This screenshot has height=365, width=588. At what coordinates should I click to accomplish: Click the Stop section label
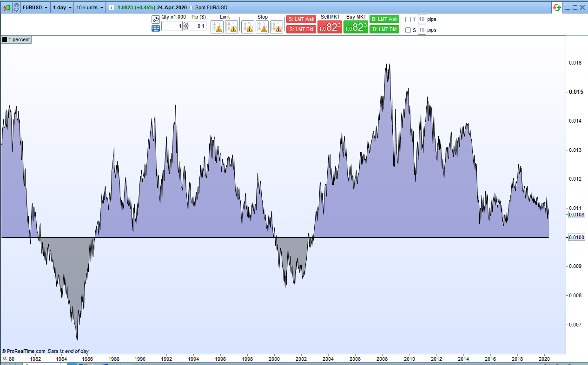[x=263, y=17]
